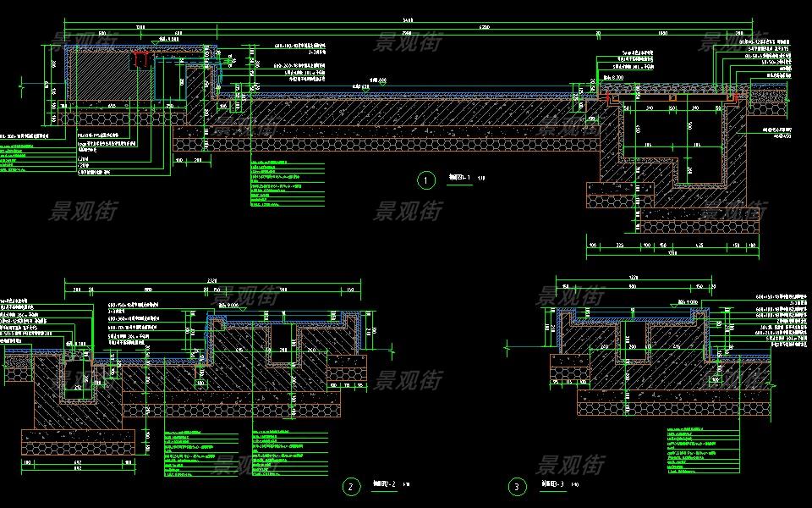The width and height of the screenshot is (812, 508).
Task: Click the 1220 overall dimension above section 3
Action: tap(633, 278)
